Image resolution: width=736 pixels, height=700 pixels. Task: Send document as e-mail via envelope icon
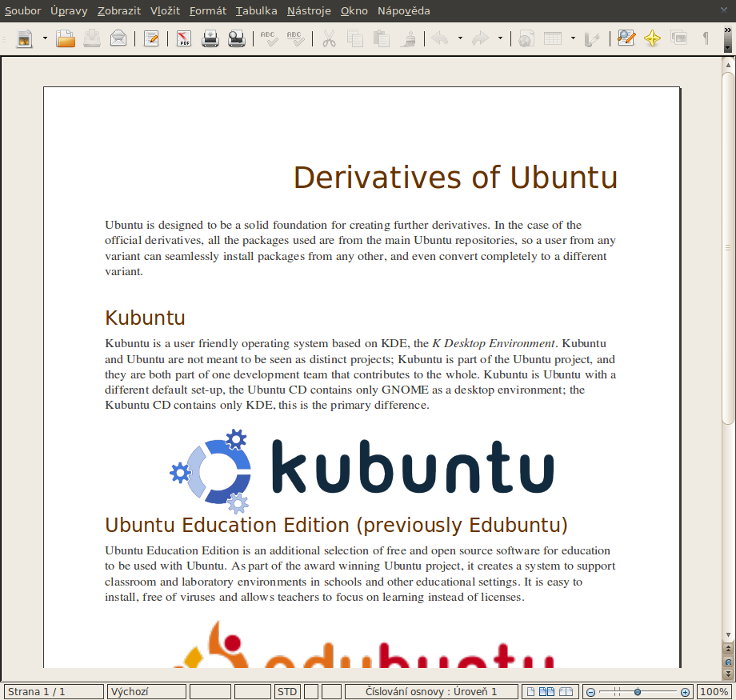pyautogui.click(x=118, y=38)
